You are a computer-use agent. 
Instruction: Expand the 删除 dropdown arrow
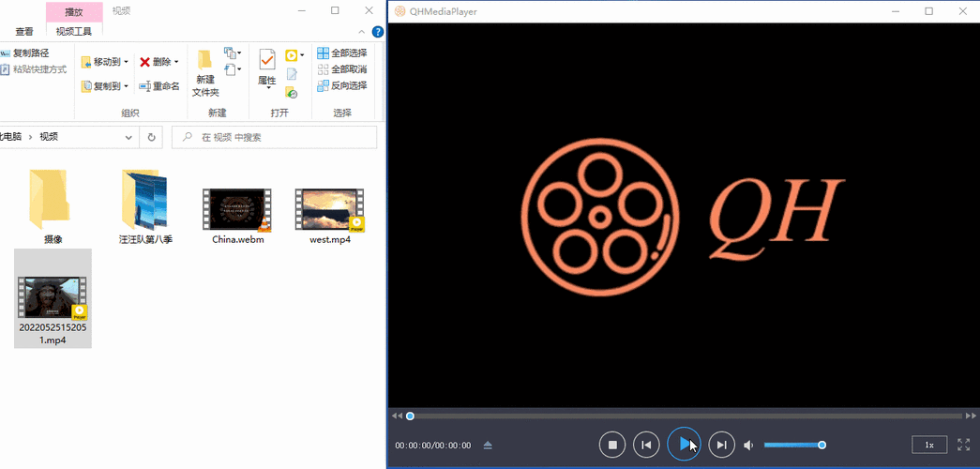[176, 62]
